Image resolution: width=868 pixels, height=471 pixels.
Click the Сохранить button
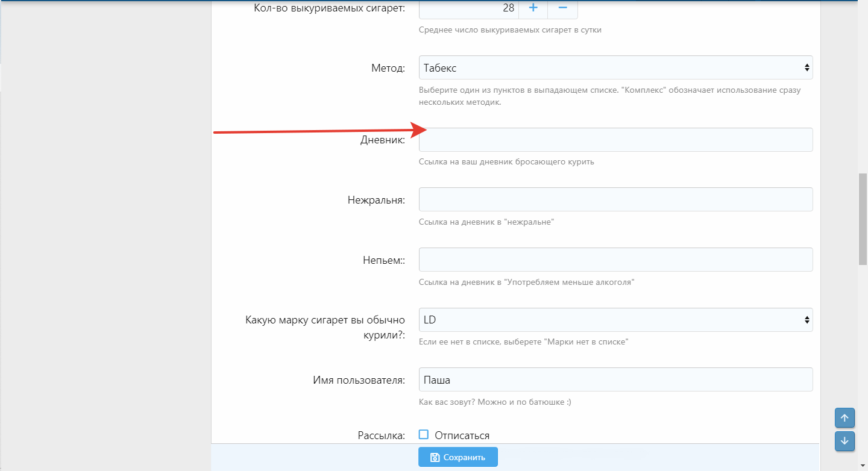pos(458,457)
